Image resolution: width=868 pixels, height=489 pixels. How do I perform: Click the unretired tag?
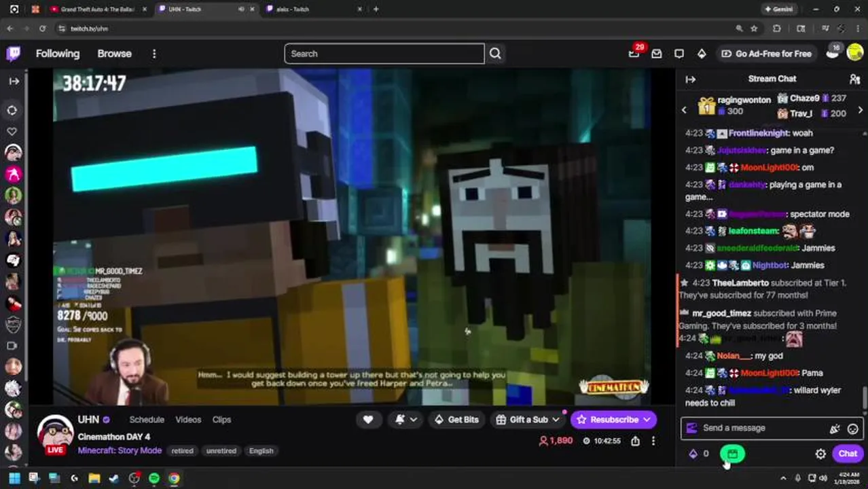[221, 451]
